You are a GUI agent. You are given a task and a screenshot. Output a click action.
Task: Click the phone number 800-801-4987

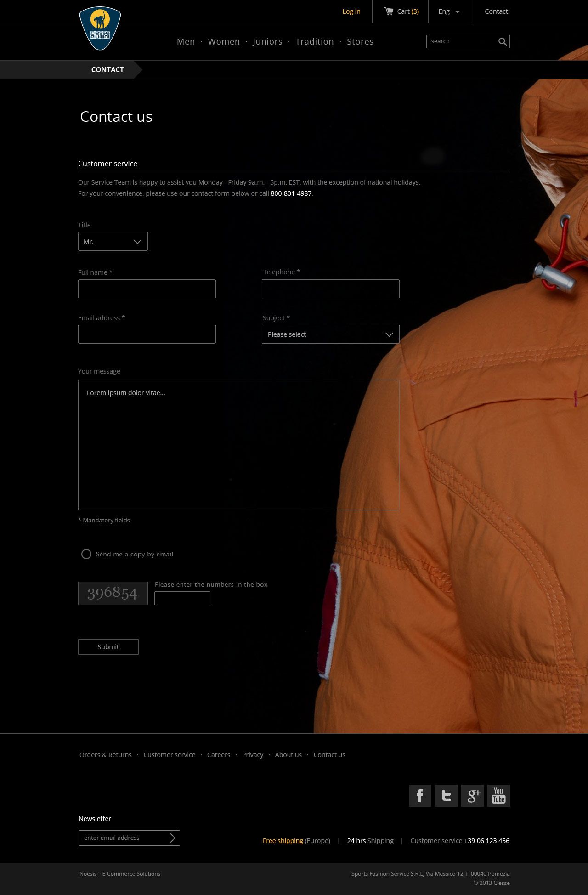[x=291, y=193]
